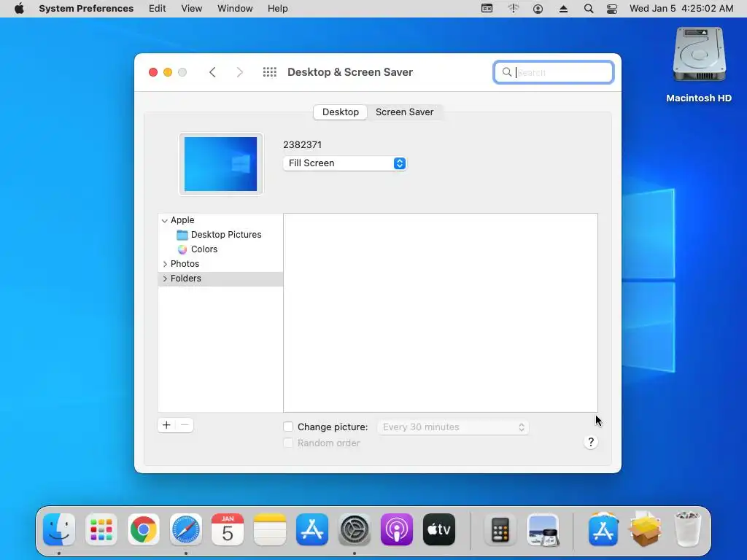Select Colors in the sidebar
Viewport: 747px width, 560px height.
(x=197, y=249)
